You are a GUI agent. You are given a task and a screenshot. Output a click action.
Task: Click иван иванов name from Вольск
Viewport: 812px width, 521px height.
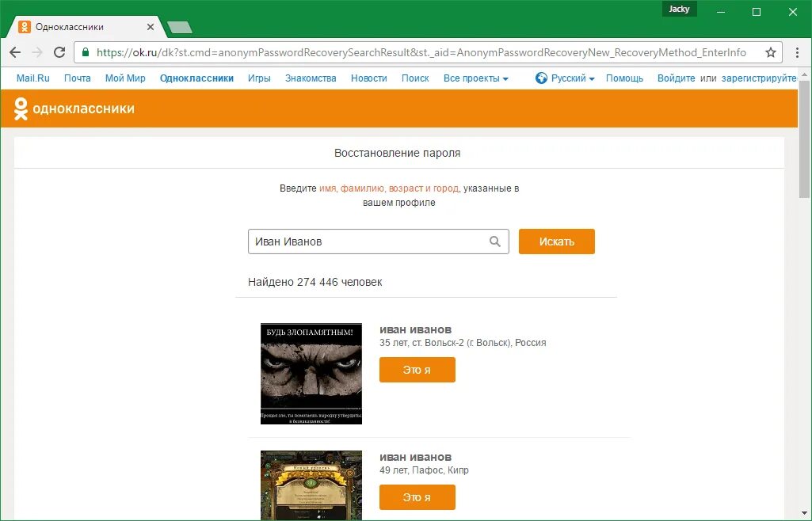(x=415, y=329)
